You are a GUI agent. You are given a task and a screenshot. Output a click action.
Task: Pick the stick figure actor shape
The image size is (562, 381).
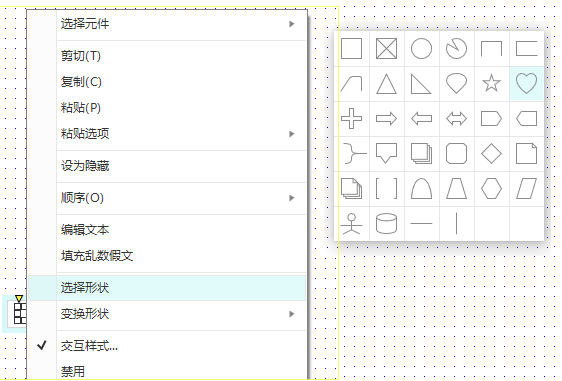pos(351,224)
